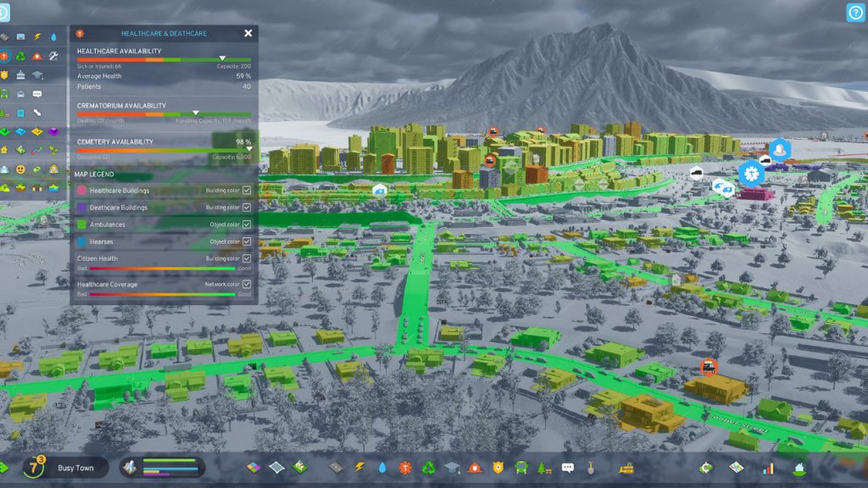Show the blue zone info view in the side panel
Image resolution: width=868 pixels, height=488 pixels.
point(20,131)
